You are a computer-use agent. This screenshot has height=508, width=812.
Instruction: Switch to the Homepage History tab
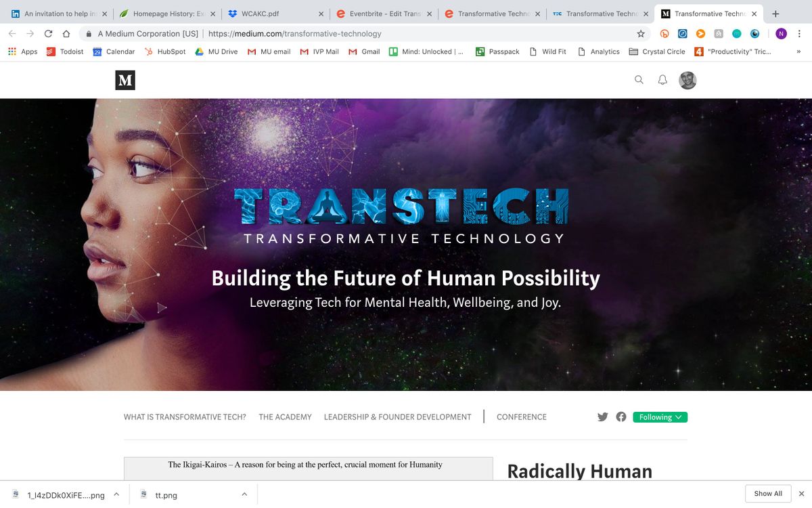coord(167,14)
